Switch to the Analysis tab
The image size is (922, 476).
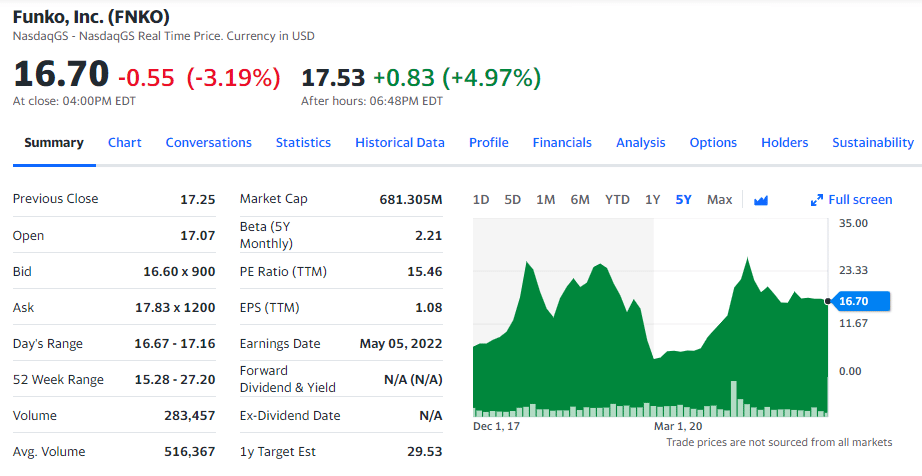coord(641,143)
